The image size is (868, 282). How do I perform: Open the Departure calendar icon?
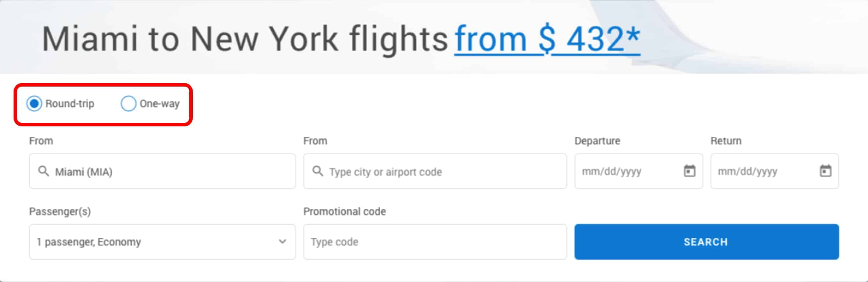click(689, 171)
